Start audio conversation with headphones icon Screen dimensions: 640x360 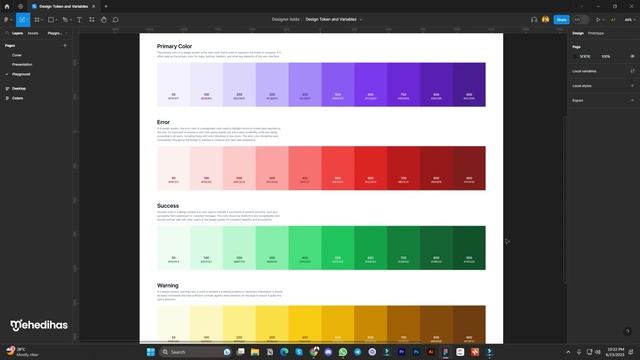click(x=534, y=20)
